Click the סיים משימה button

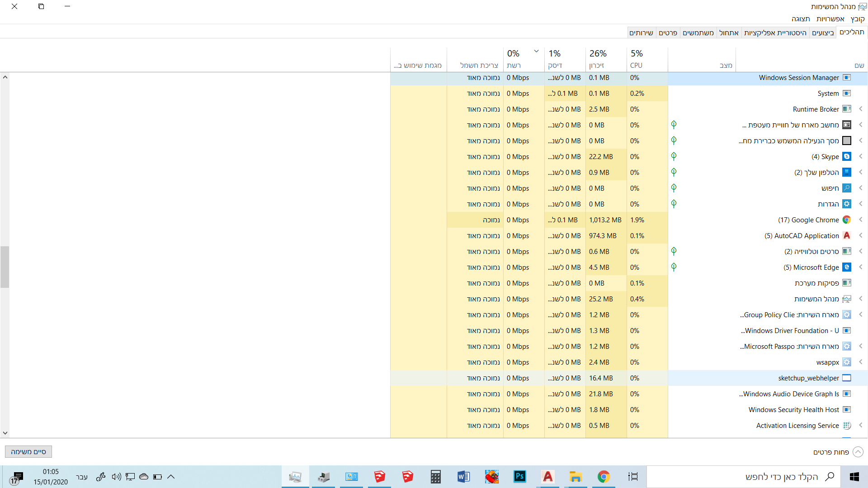click(28, 452)
